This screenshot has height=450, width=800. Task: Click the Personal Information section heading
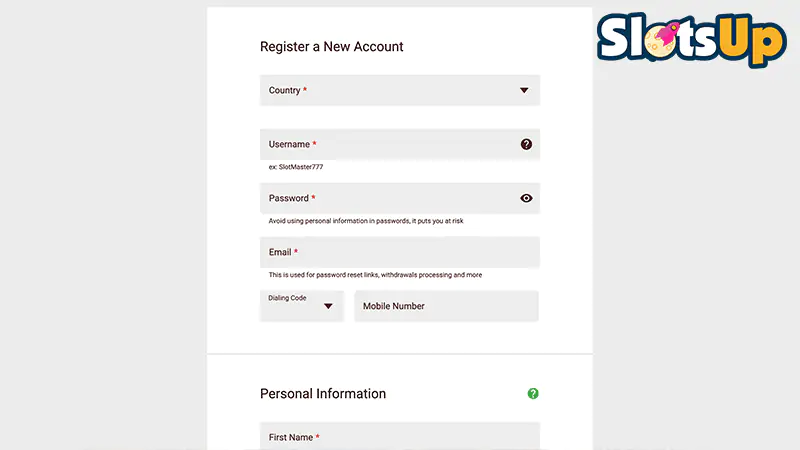(323, 393)
